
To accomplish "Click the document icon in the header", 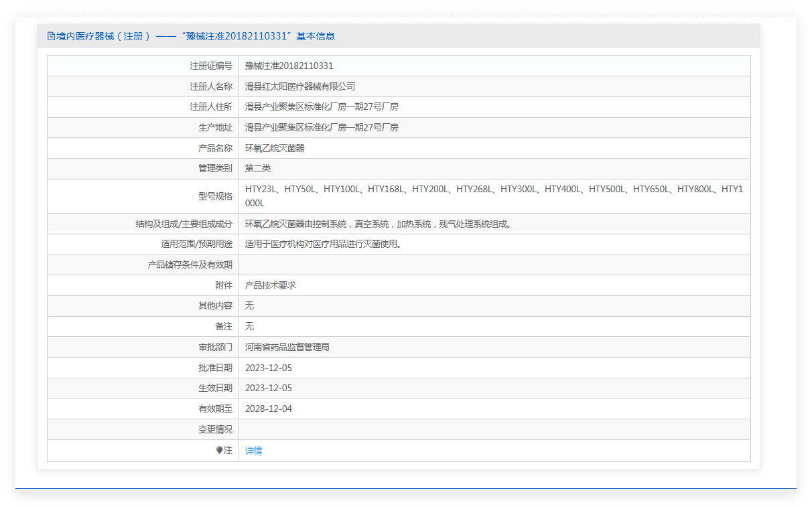I will pos(51,36).
